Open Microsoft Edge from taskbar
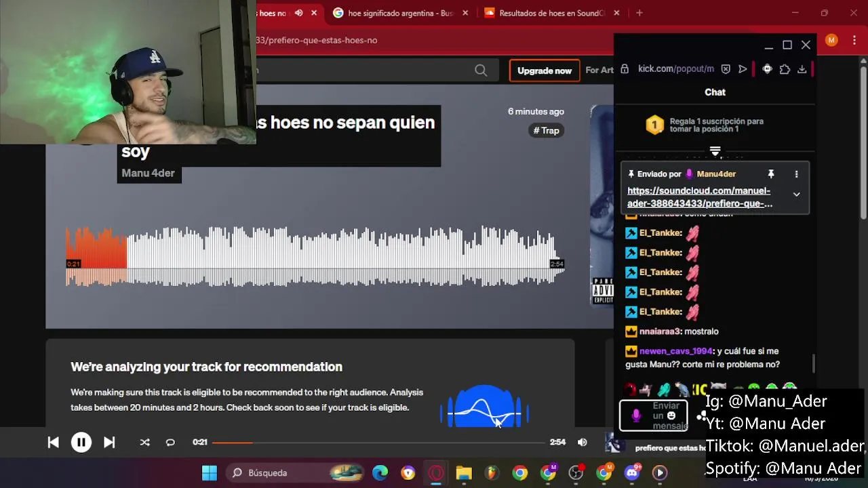The height and width of the screenshot is (488, 868). click(x=380, y=472)
